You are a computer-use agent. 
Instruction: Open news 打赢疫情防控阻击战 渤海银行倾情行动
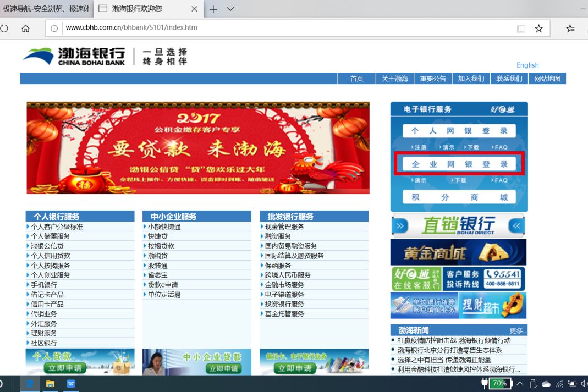pos(454,340)
